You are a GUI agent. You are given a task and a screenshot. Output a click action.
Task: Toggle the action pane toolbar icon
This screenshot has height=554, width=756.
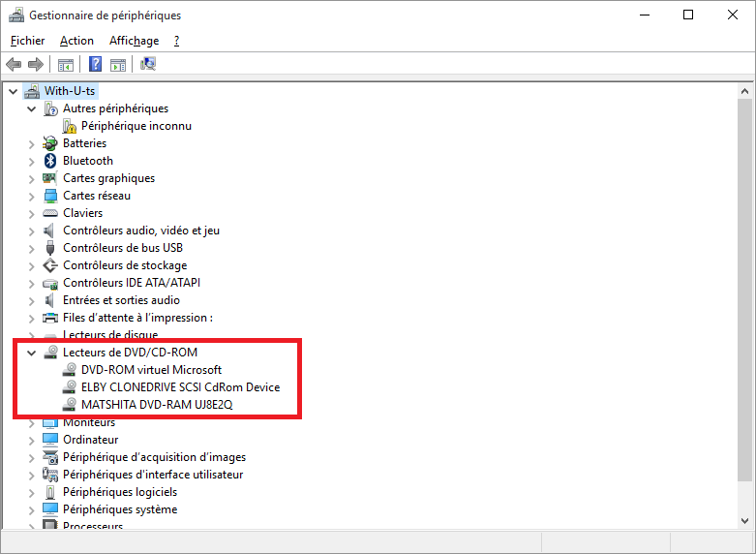(x=118, y=65)
